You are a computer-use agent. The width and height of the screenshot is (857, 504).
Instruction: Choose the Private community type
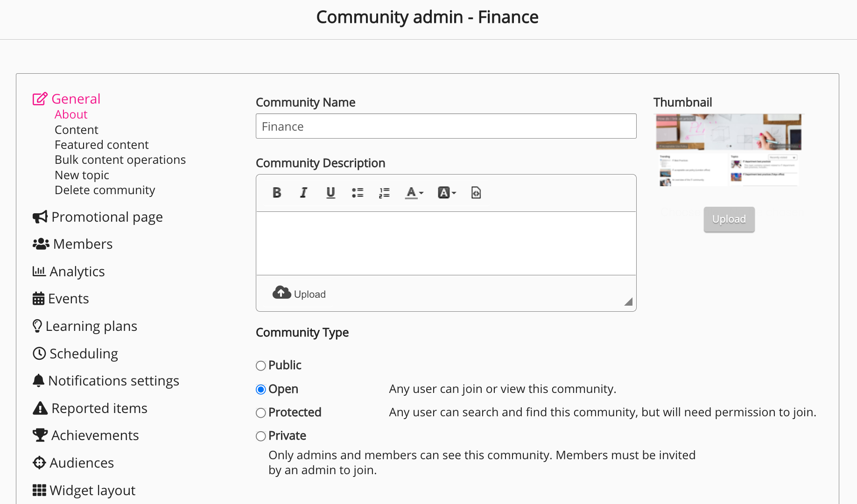(x=261, y=436)
